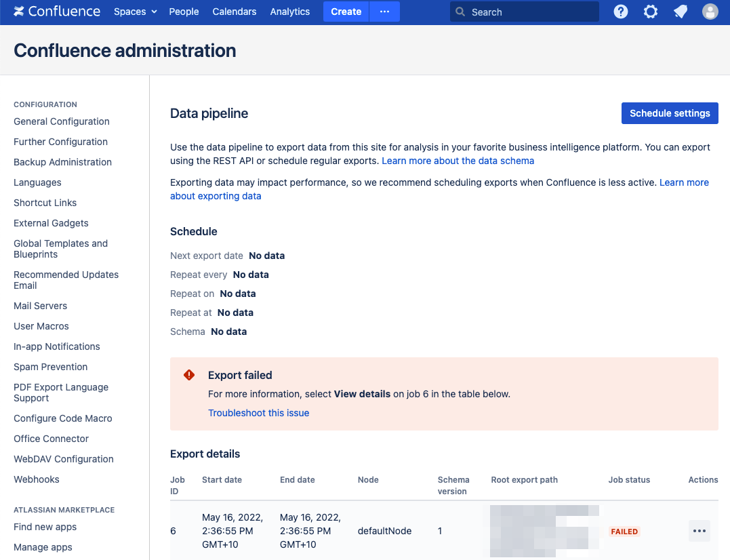Click the defaultNode cell

pos(384,531)
